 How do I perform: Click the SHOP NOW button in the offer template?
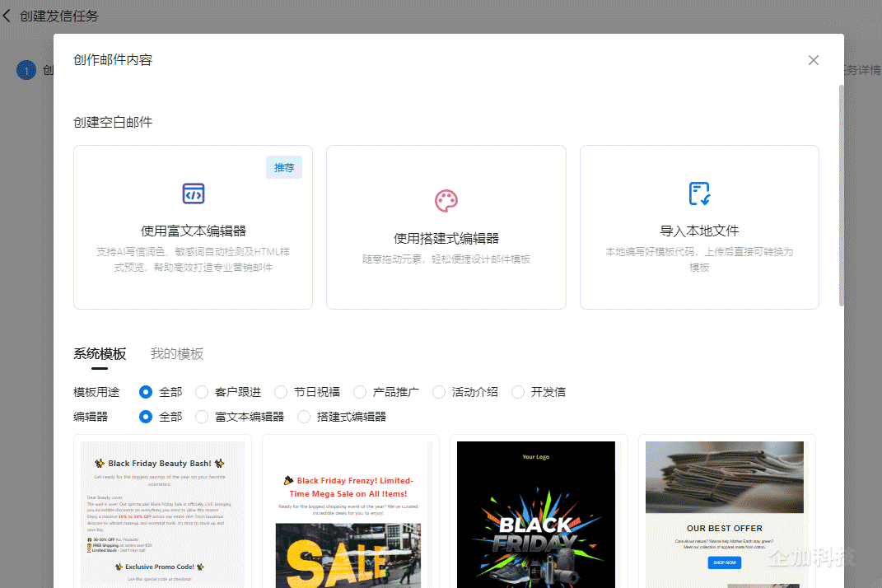724,562
